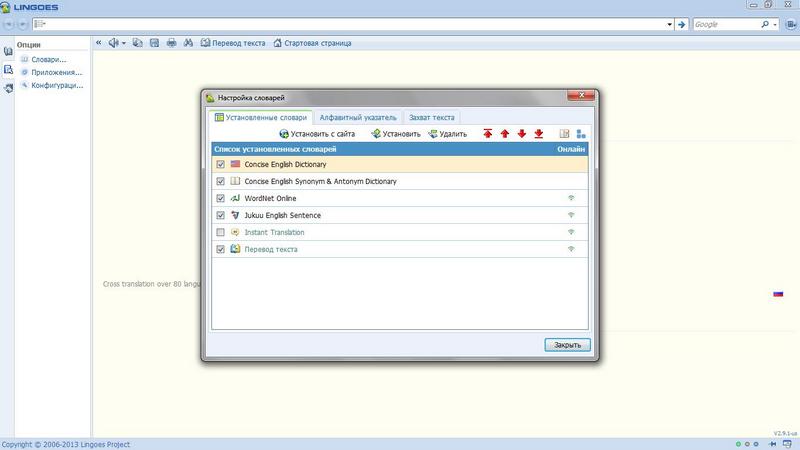Click the Russian flag icon on the page
The image size is (800, 450).
coord(778,294)
